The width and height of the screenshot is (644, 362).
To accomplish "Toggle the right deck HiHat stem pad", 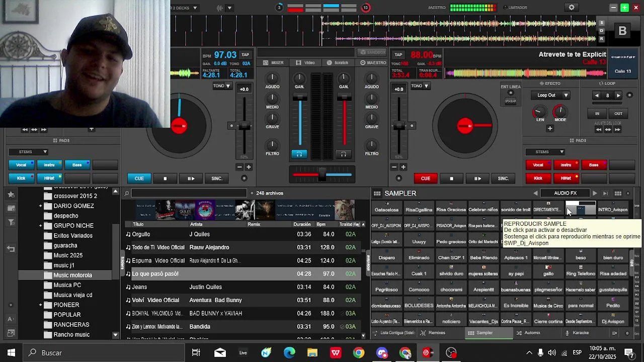I will pyautogui.click(x=566, y=178).
